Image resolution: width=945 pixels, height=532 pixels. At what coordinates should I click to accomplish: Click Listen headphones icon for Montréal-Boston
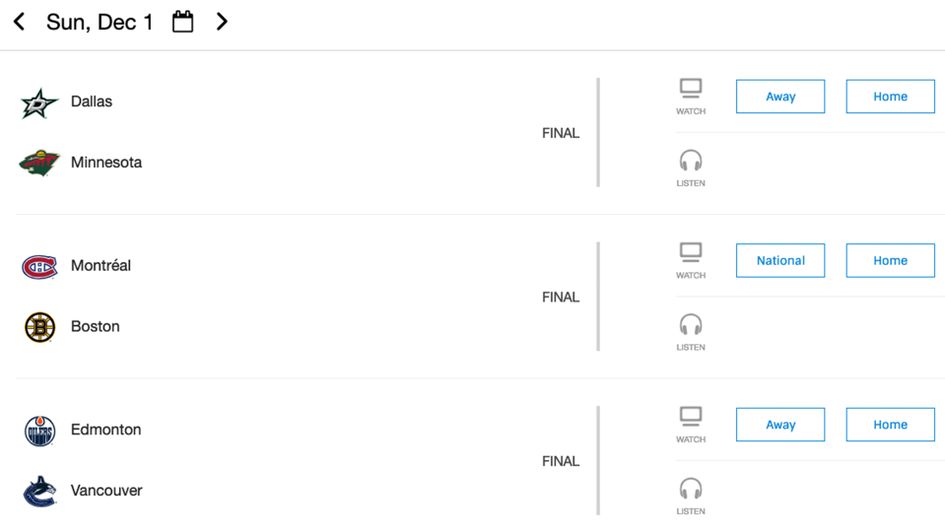690,325
